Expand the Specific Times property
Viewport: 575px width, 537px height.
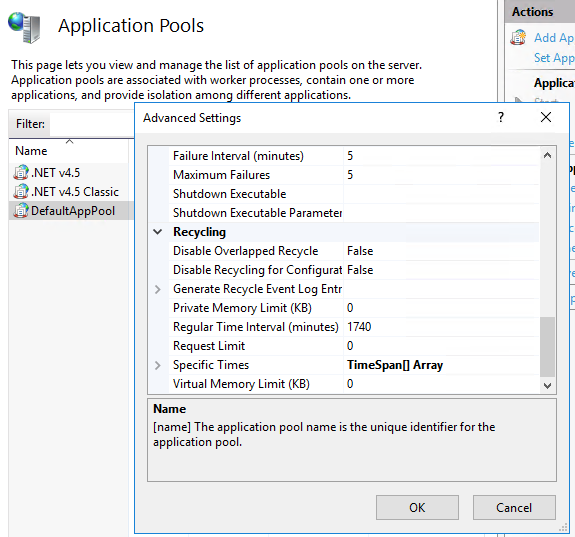[x=158, y=365]
